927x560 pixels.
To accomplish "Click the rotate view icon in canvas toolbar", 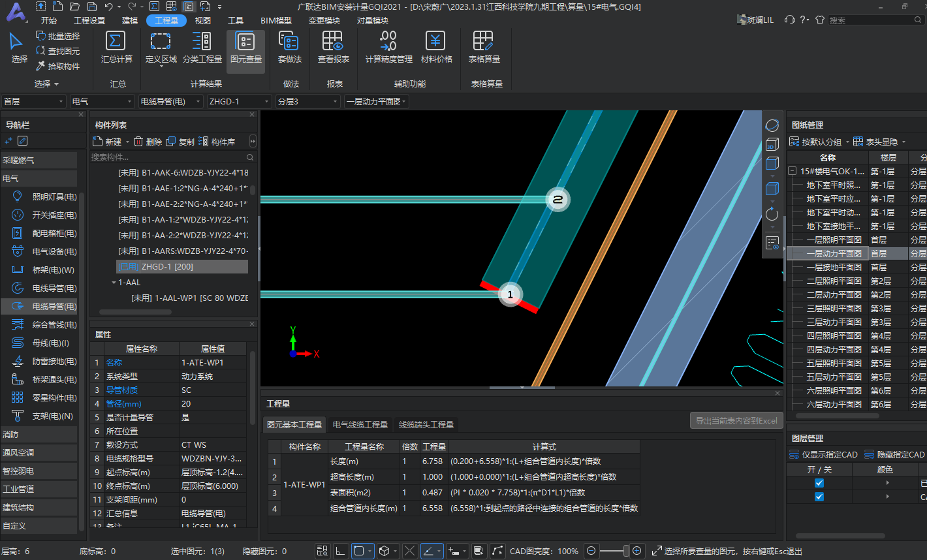I will [772, 214].
